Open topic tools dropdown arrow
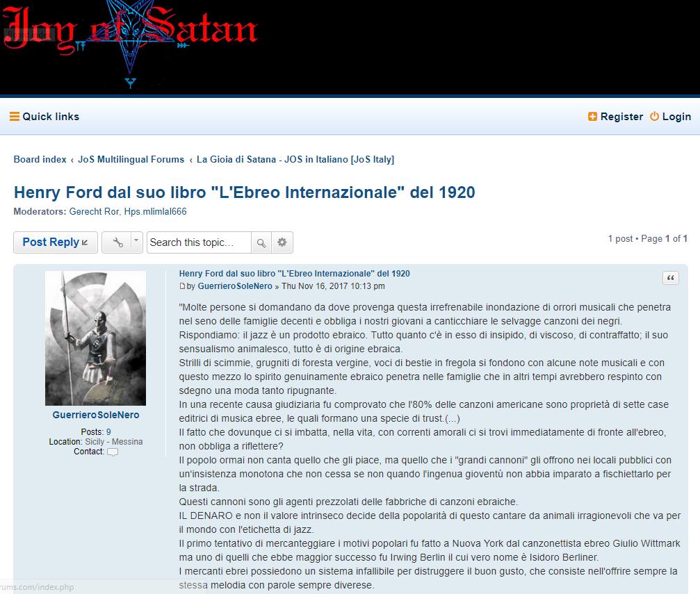Viewport: 700px width, 594px height. [x=136, y=242]
